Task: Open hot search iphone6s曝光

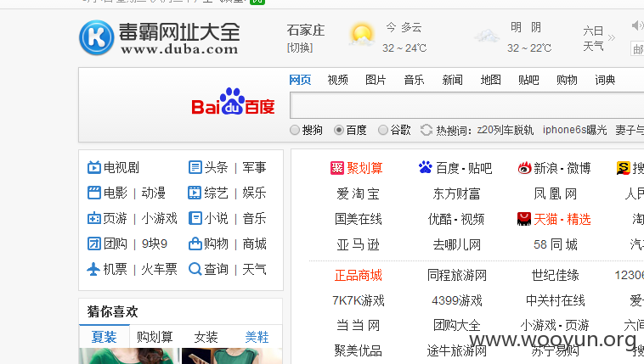Action: click(x=574, y=130)
